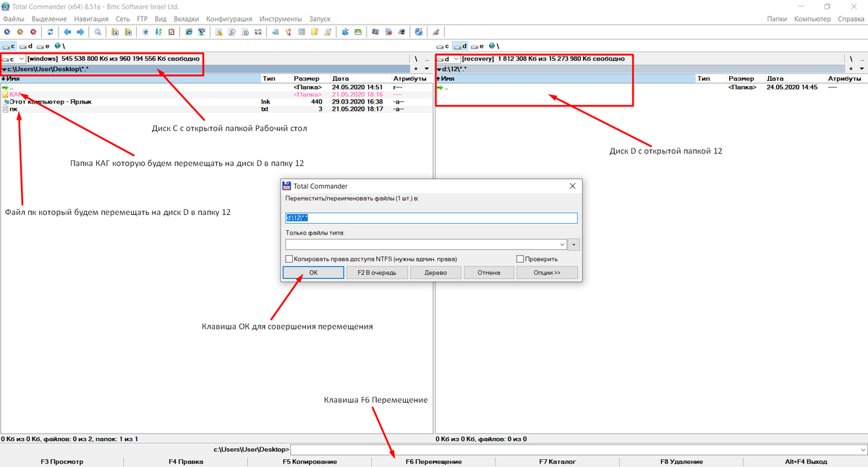The height and width of the screenshot is (467, 868).
Task: Click the orange gear icon in toolbar
Action: (x=20, y=32)
